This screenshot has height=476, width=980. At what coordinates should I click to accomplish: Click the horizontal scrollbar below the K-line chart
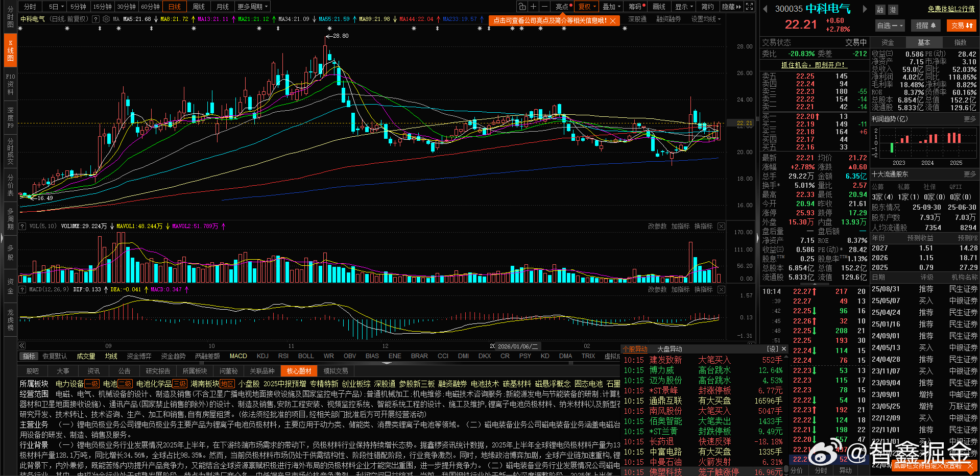(357, 345)
